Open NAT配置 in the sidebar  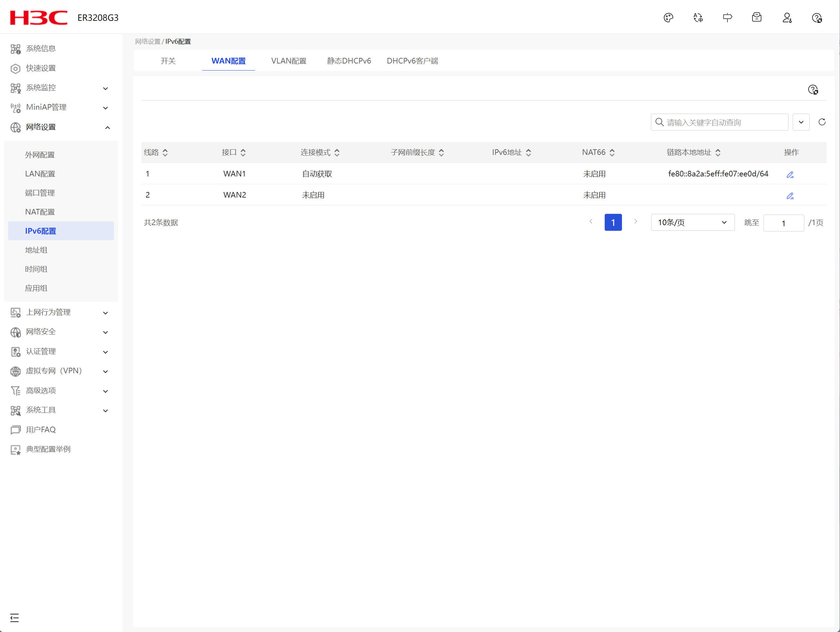tap(40, 212)
